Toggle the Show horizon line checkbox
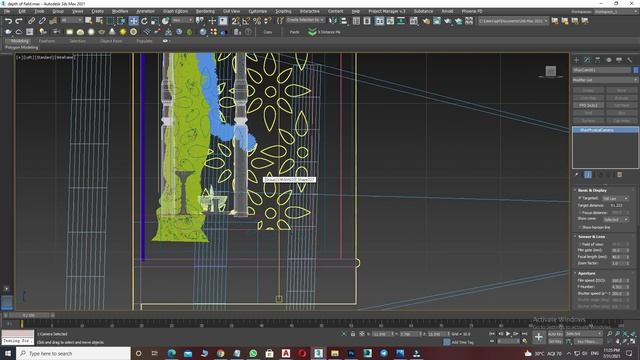Viewport: 640px width, 360px height. tap(580, 227)
